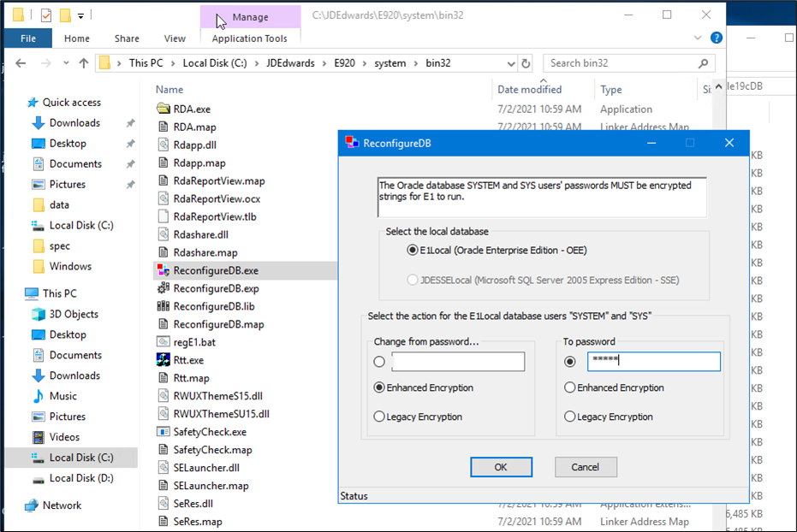Image resolution: width=797 pixels, height=532 pixels.
Task: Switch to the Home ribbon tab
Action: [77, 38]
